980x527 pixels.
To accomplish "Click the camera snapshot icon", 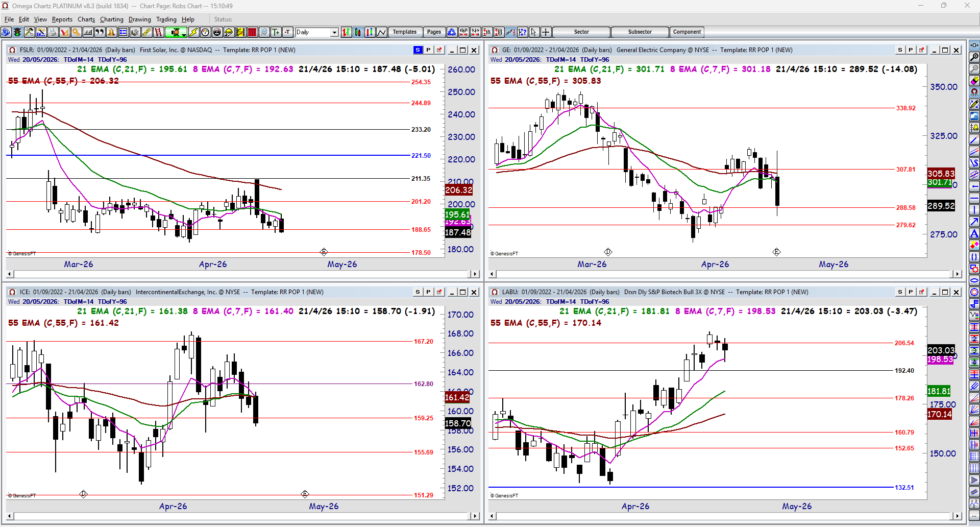I will click(135, 32).
